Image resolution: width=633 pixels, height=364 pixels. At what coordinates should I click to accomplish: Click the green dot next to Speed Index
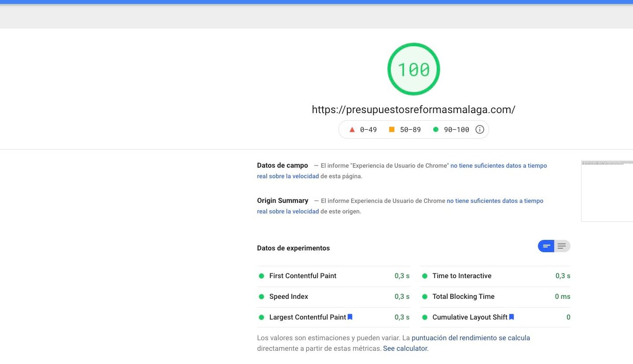(261, 297)
